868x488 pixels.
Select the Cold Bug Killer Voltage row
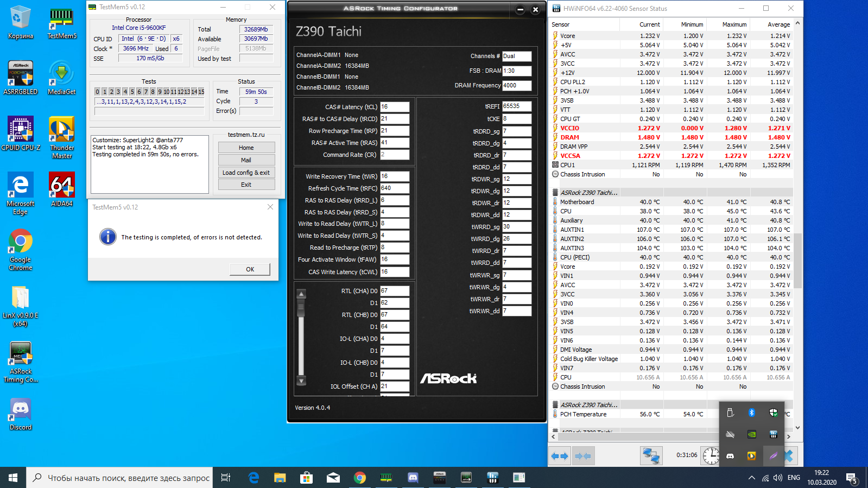click(671, 359)
